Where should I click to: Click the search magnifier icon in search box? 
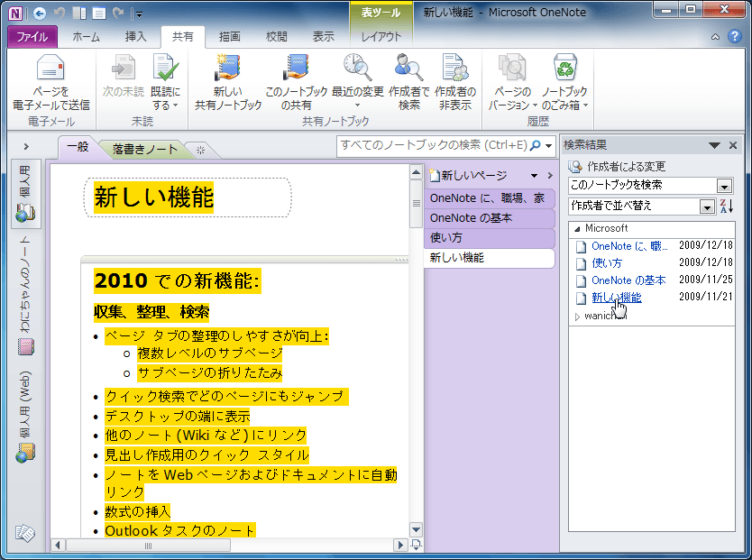pyautogui.click(x=536, y=145)
